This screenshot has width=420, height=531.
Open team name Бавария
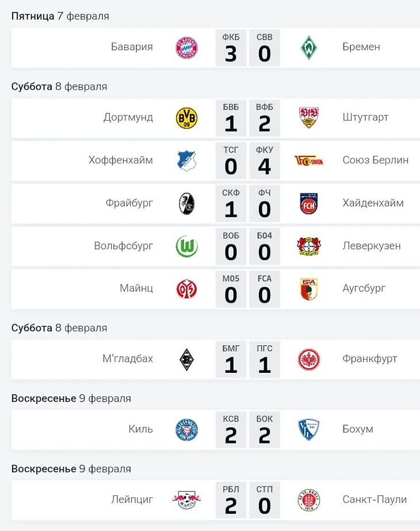tap(132, 47)
